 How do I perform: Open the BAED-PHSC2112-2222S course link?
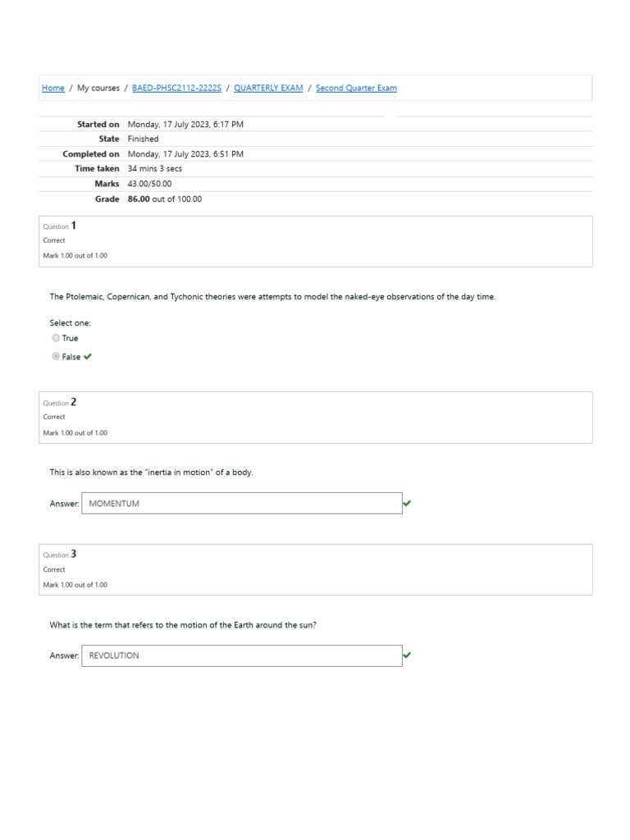(176, 88)
